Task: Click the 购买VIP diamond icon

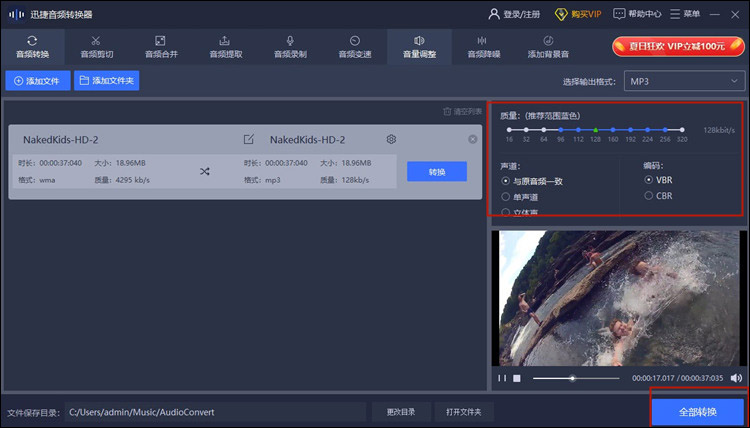Action: pos(561,14)
